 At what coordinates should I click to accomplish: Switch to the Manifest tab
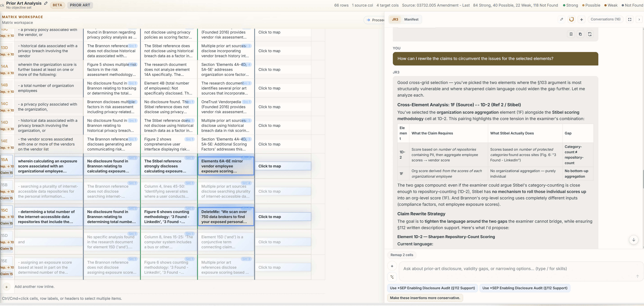[x=411, y=20]
